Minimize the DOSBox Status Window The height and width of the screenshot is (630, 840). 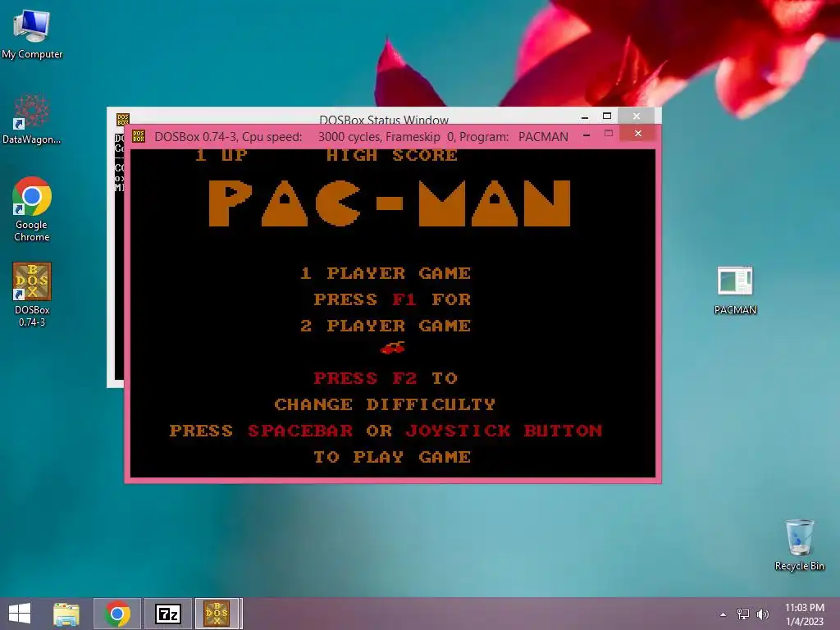pos(585,116)
